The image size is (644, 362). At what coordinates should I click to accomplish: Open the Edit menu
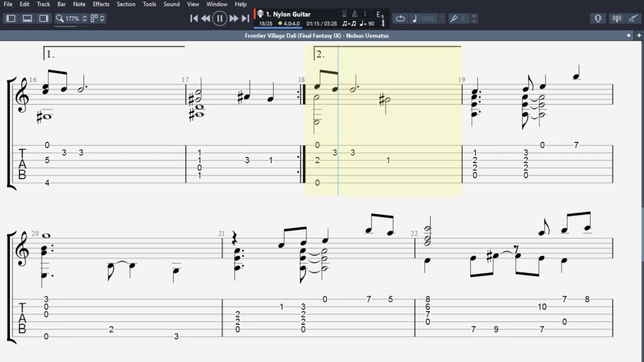[24, 4]
